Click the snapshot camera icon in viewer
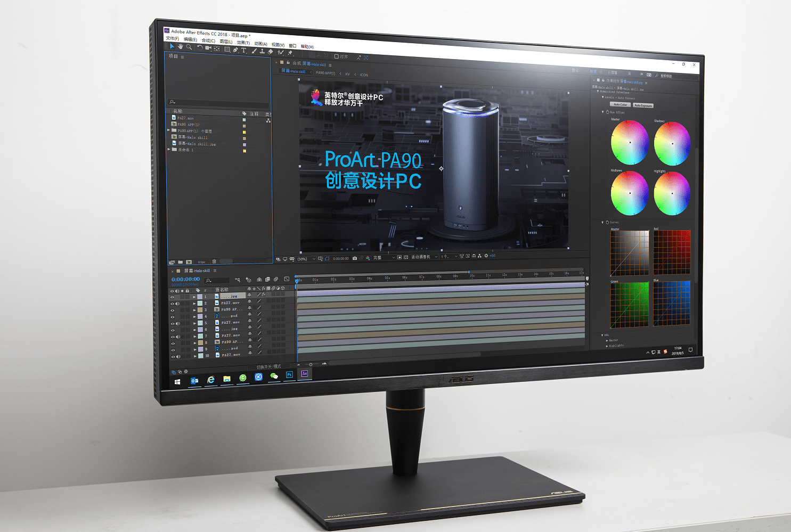Screen dimensions: 791x532 click(355, 258)
